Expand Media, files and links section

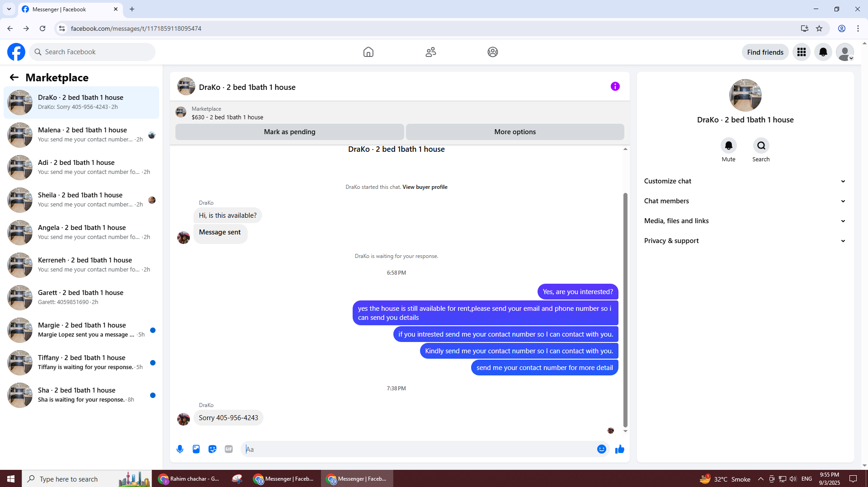tap(745, 221)
